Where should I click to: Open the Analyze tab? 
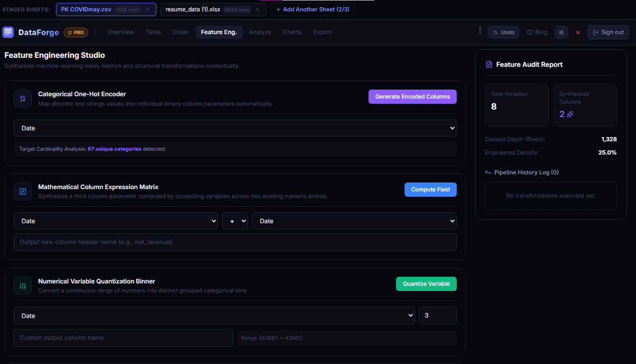260,32
